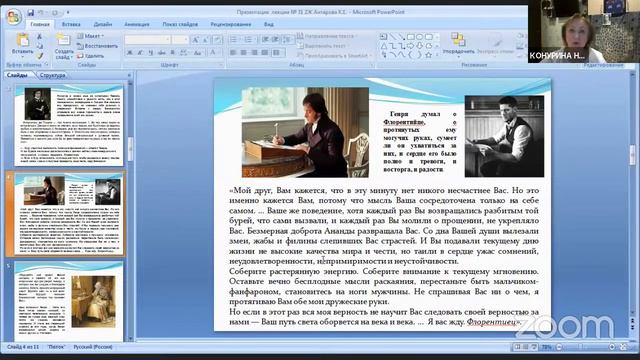Toggle underline formatting (Ч)
The width and height of the screenshot is (640, 360).
[151, 53]
